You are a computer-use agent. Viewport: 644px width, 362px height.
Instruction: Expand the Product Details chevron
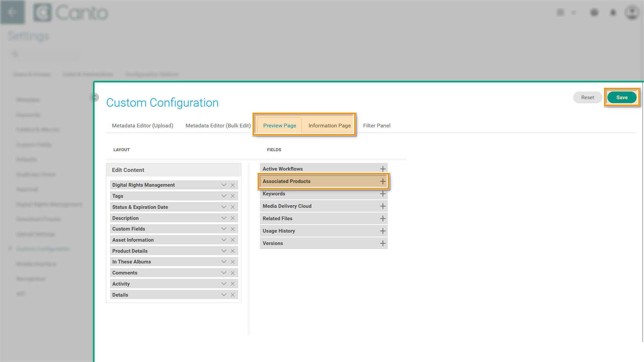pyautogui.click(x=224, y=251)
